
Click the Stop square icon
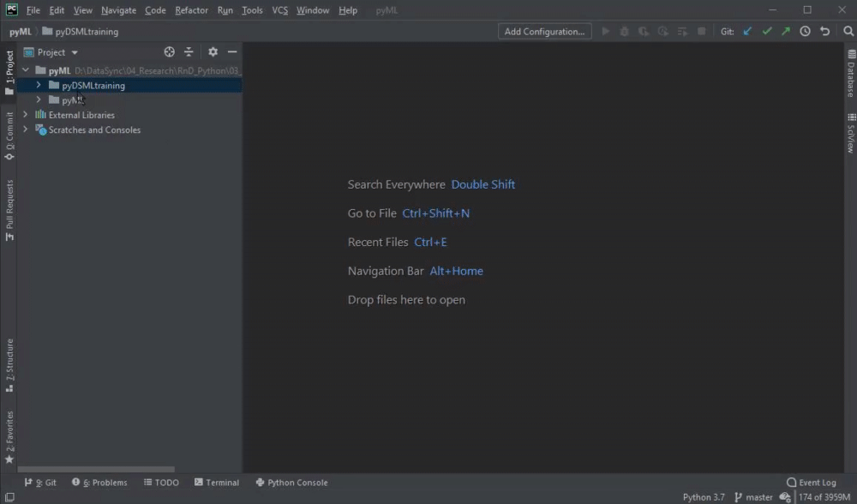tap(702, 31)
